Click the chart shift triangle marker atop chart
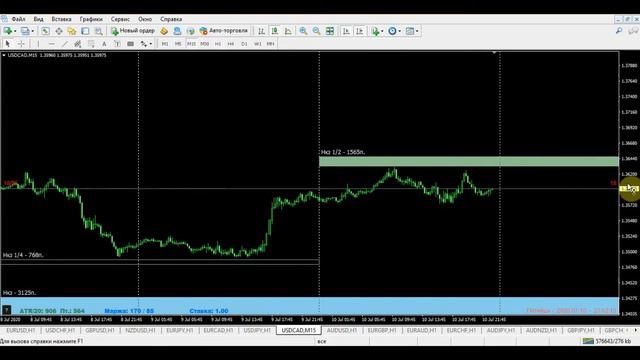Screen dimensions: 640x360 (494, 53)
